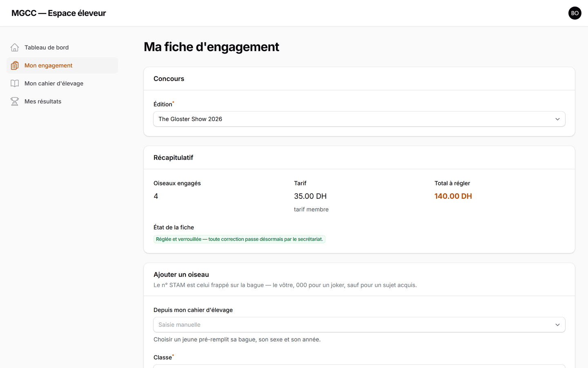Select Mon engagement in the sidebar
Viewport: 588px width, 368px height.
pos(62,65)
